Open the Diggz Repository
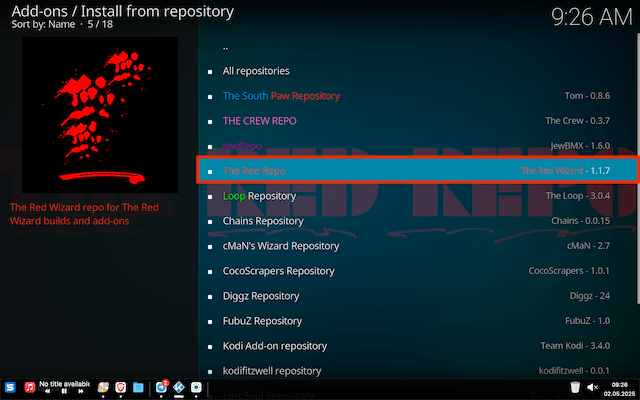The height and width of the screenshot is (400, 640). point(417,296)
